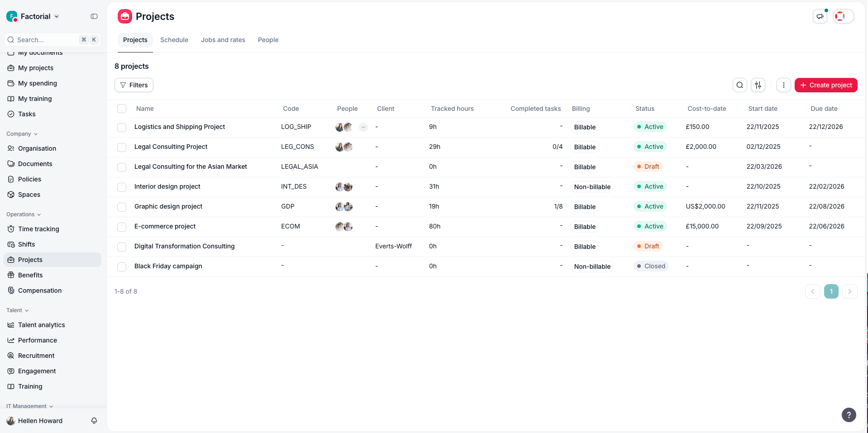Image resolution: width=868 pixels, height=433 pixels.
Task: Open the Jobs and rates tab
Action: [x=223, y=40]
